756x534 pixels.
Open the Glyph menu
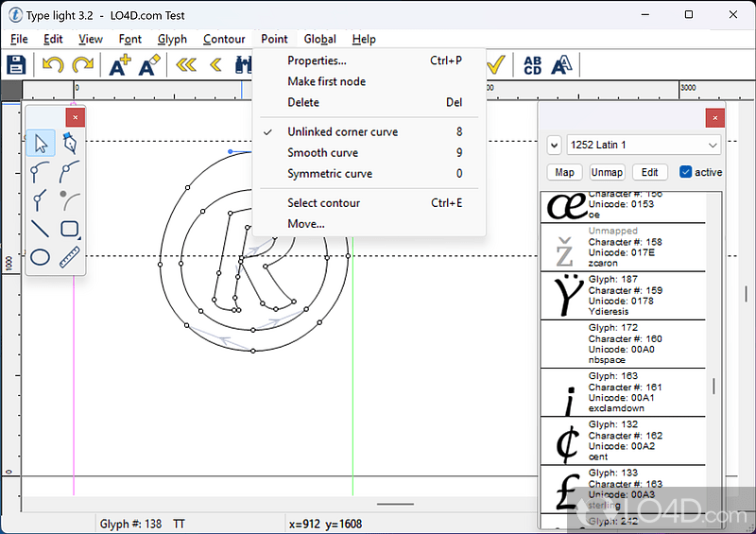tap(172, 39)
